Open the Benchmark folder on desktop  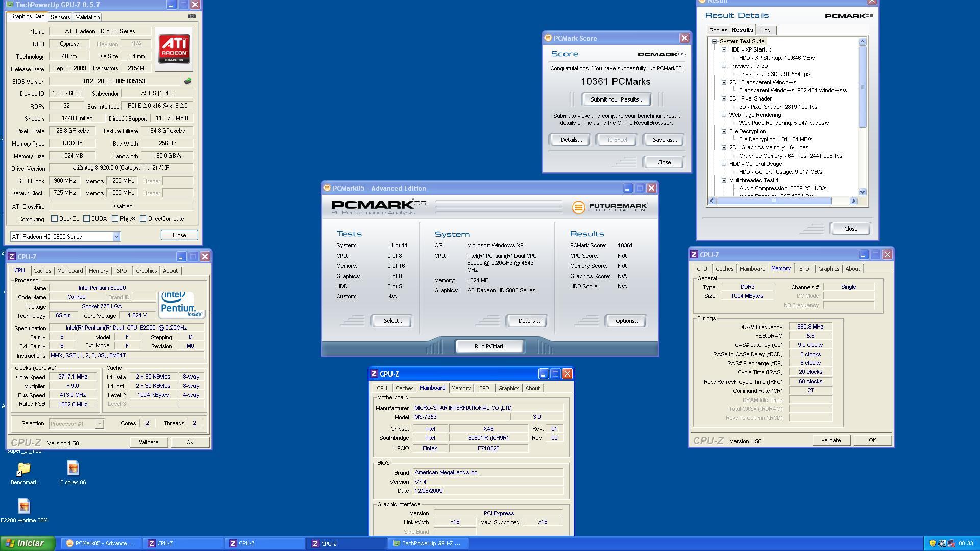point(24,473)
